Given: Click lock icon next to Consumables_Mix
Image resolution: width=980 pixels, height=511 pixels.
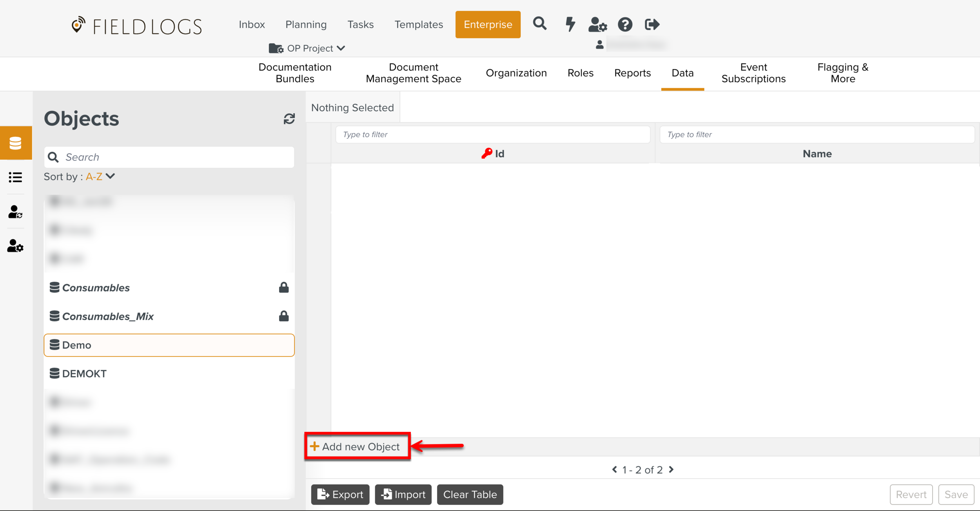Looking at the screenshot, I should 284,316.
